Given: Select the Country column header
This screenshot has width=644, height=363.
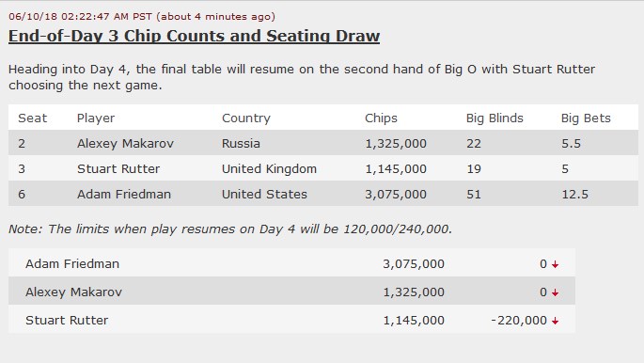Looking at the screenshot, I should click(246, 118).
